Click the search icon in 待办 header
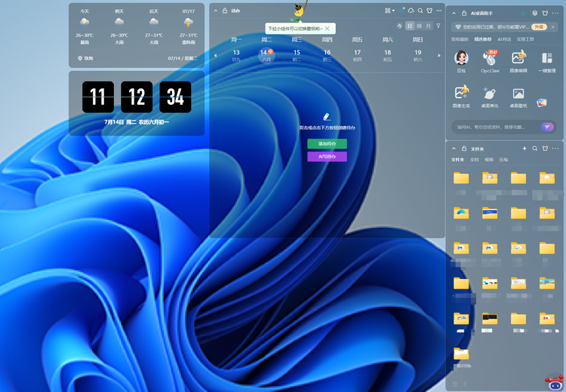The image size is (566, 392). point(420,11)
